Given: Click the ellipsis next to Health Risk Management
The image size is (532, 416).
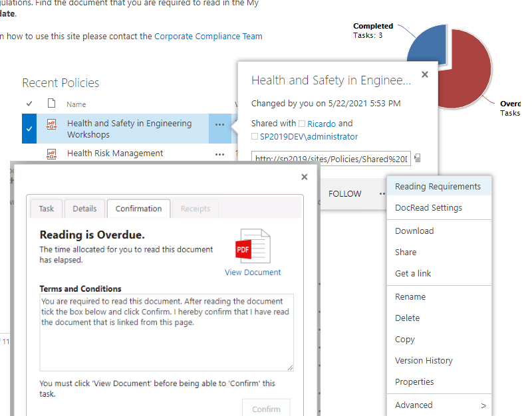Looking at the screenshot, I should (219, 154).
